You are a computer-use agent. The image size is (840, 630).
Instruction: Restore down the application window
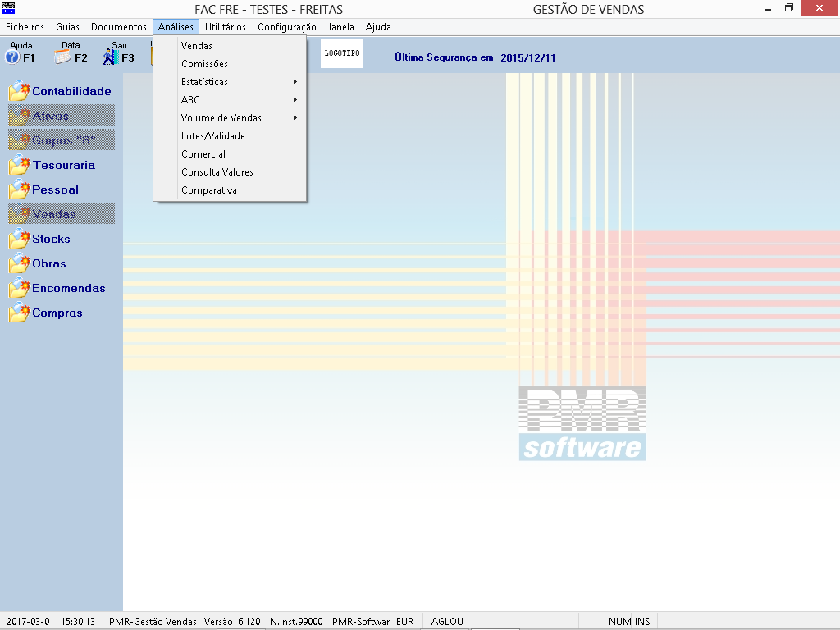coord(788,8)
